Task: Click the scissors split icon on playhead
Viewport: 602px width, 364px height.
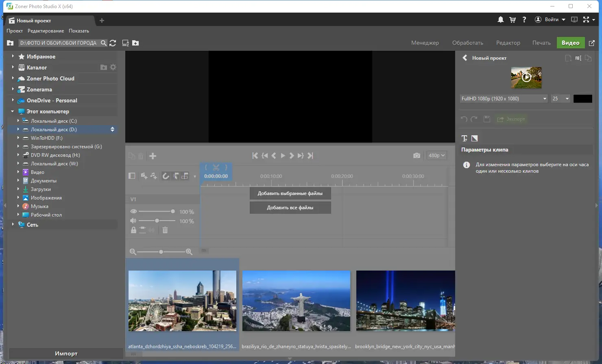Action: pos(216,167)
